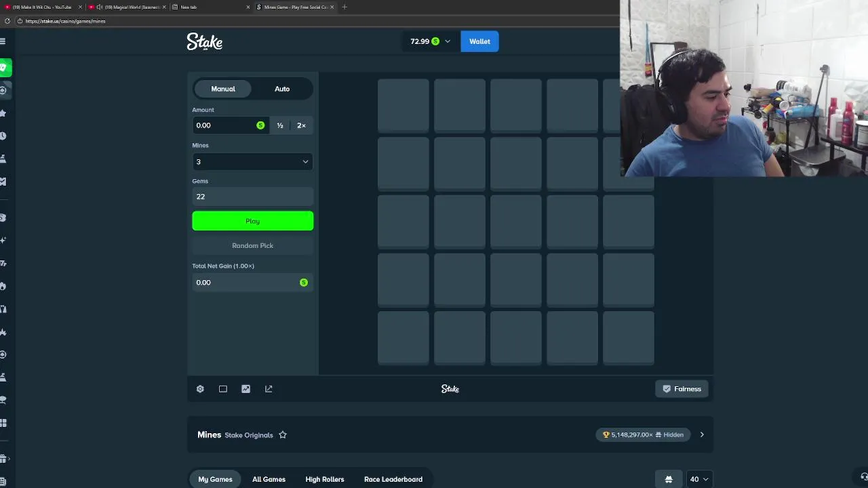This screenshot has height=488, width=868.
Task: Click the Stake Originals label
Action: tap(249, 435)
